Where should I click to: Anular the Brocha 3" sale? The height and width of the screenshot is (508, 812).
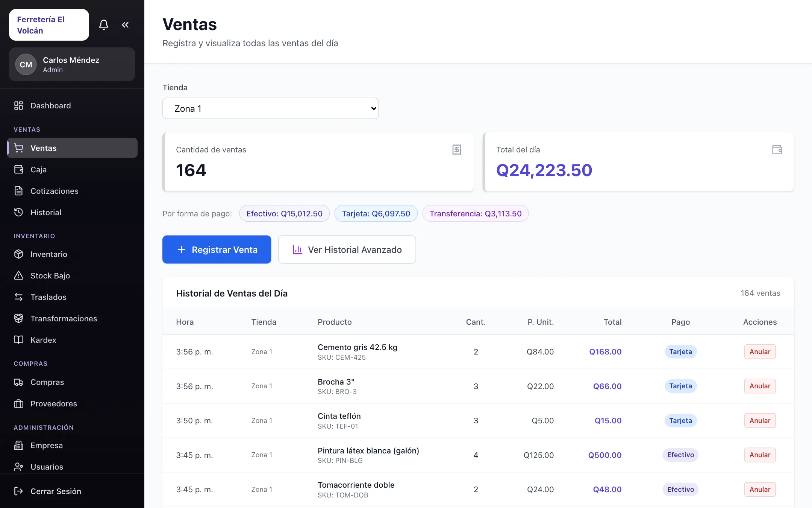[x=760, y=386]
